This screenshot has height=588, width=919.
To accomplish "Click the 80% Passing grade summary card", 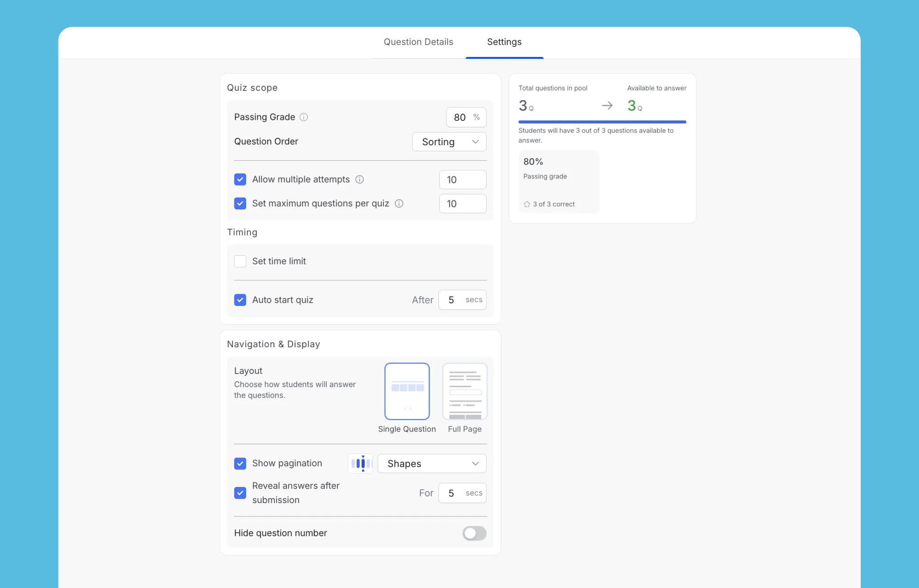I will tap(559, 182).
